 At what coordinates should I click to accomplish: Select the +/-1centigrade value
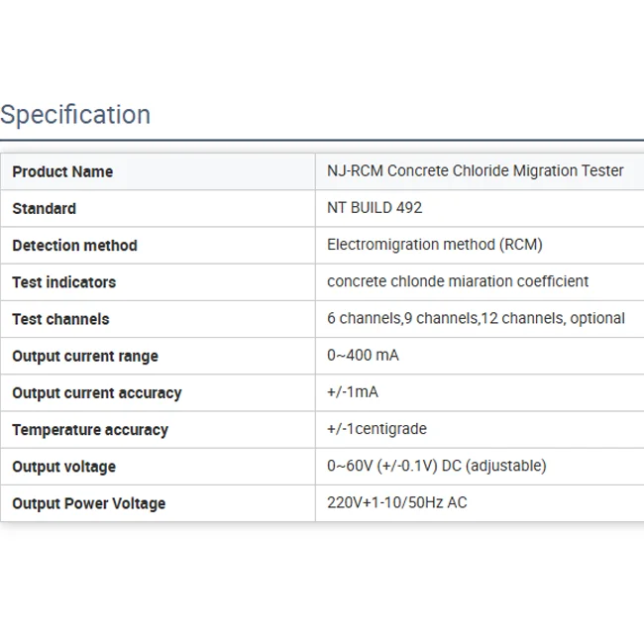coord(376,429)
